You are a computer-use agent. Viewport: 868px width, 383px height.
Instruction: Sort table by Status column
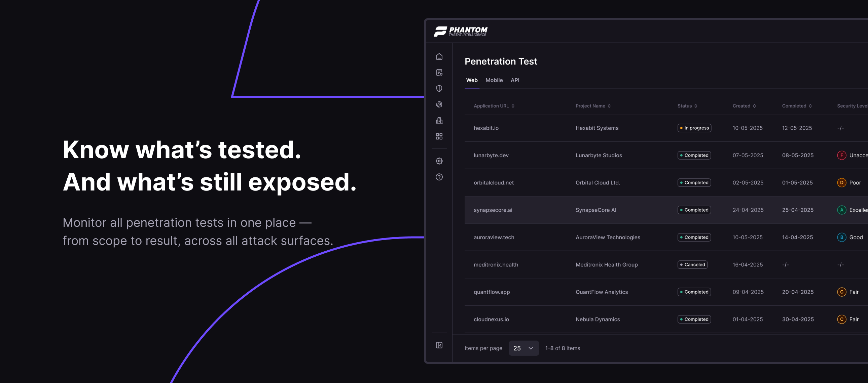[x=687, y=106]
